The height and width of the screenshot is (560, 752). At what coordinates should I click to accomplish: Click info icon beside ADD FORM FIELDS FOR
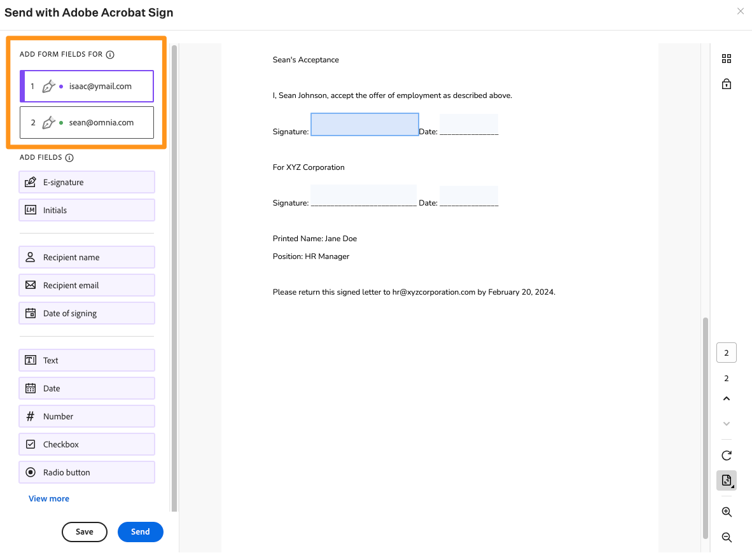[110, 54]
